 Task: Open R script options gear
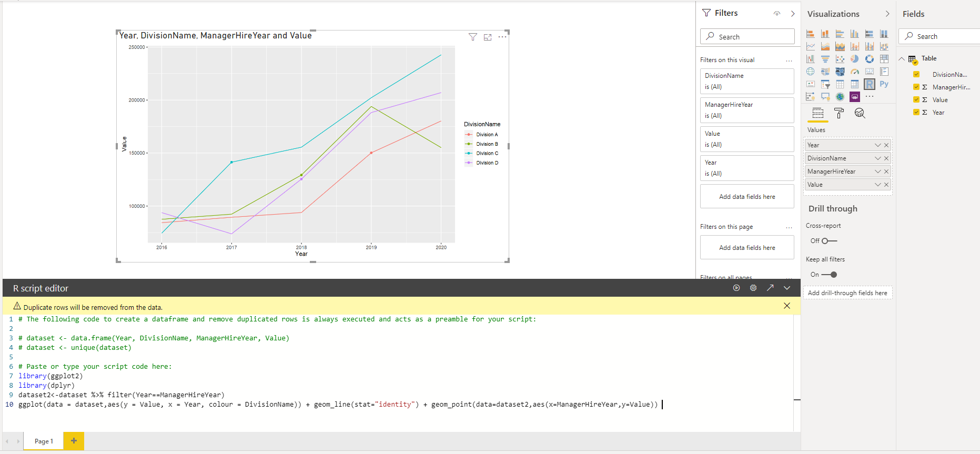(x=753, y=288)
